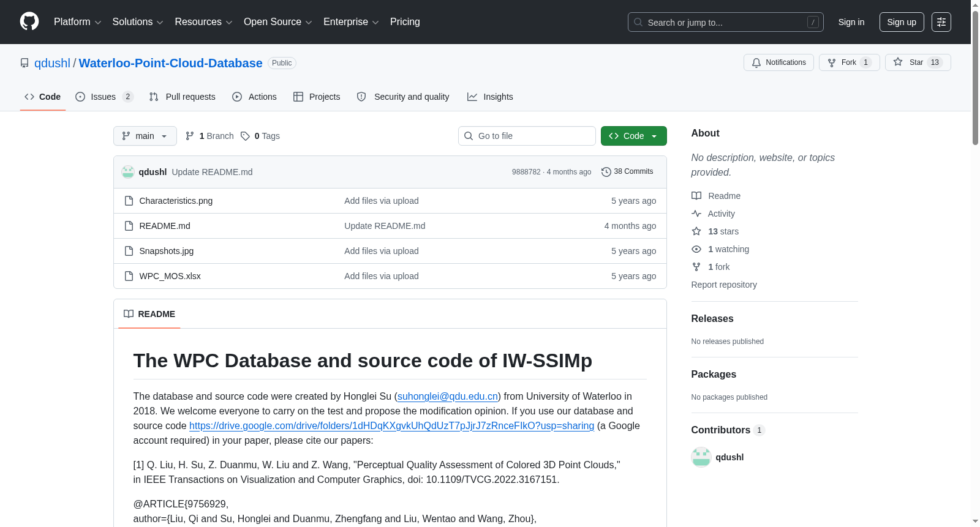Switch to the Code tab
The width and height of the screenshot is (980, 527).
click(43, 97)
